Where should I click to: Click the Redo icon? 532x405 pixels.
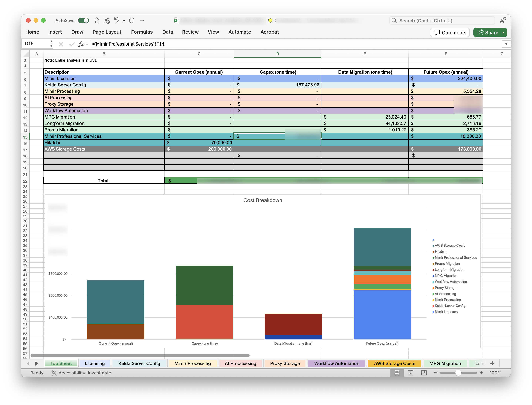point(132,21)
